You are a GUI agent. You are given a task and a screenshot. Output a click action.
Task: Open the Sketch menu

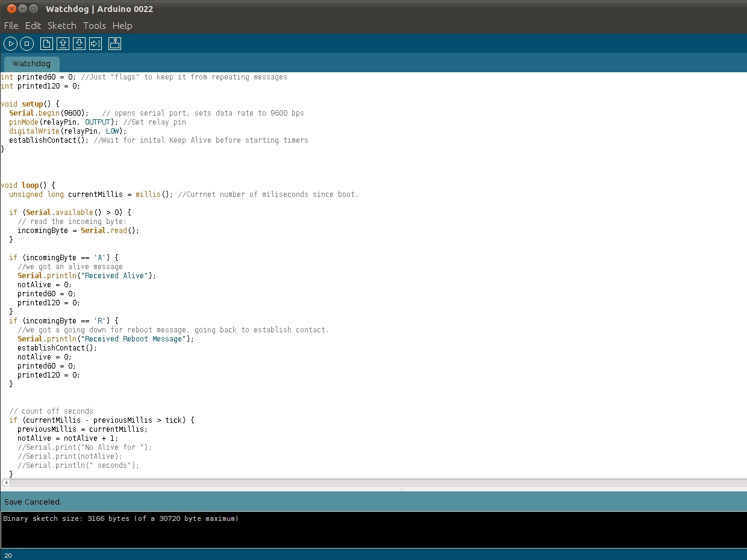tap(62, 26)
